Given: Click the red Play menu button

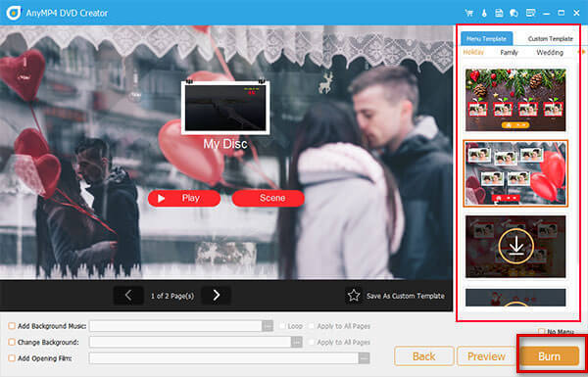Looking at the screenshot, I should (184, 198).
